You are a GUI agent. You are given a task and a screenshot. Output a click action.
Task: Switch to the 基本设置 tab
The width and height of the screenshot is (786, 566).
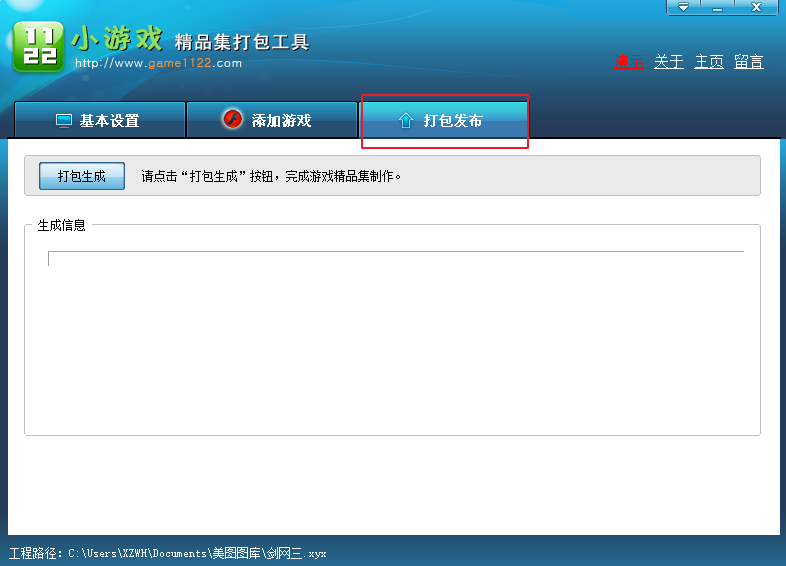[x=100, y=120]
